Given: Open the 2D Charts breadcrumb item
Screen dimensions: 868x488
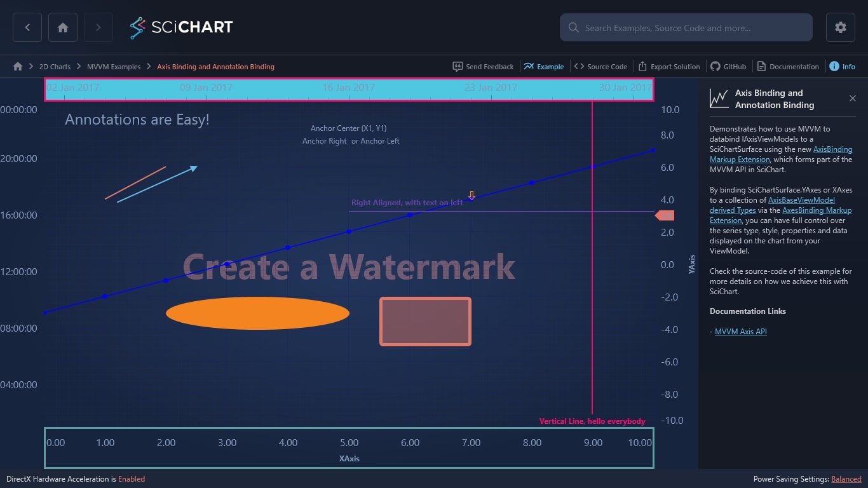Looking at the screenshot, I should (x=55, y=66).
